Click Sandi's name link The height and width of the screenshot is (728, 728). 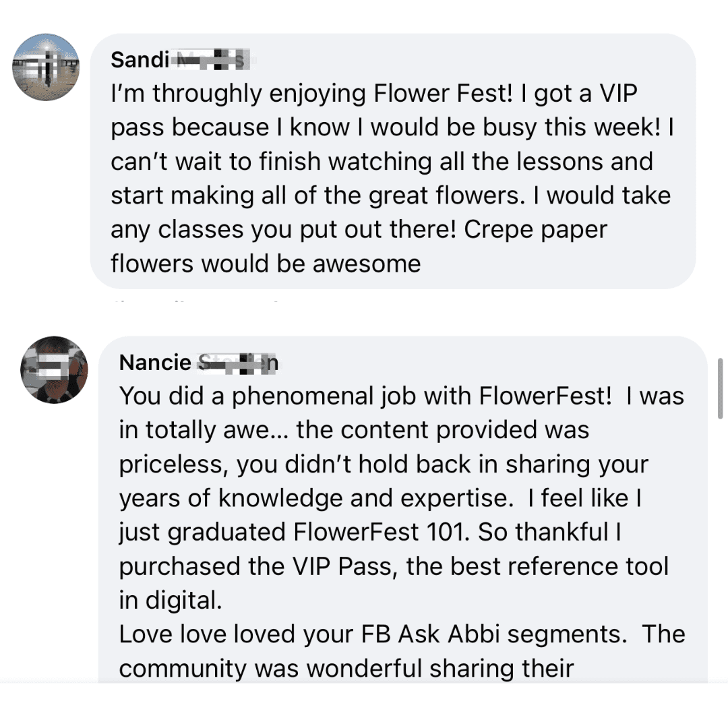point(140,59)
